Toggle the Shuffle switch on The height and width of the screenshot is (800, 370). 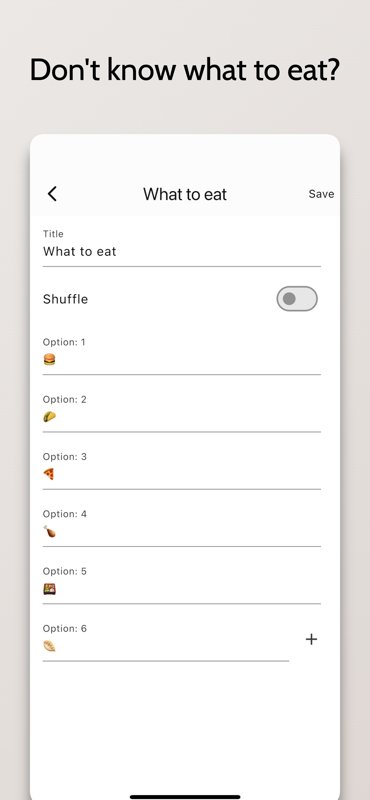(297, 298)
